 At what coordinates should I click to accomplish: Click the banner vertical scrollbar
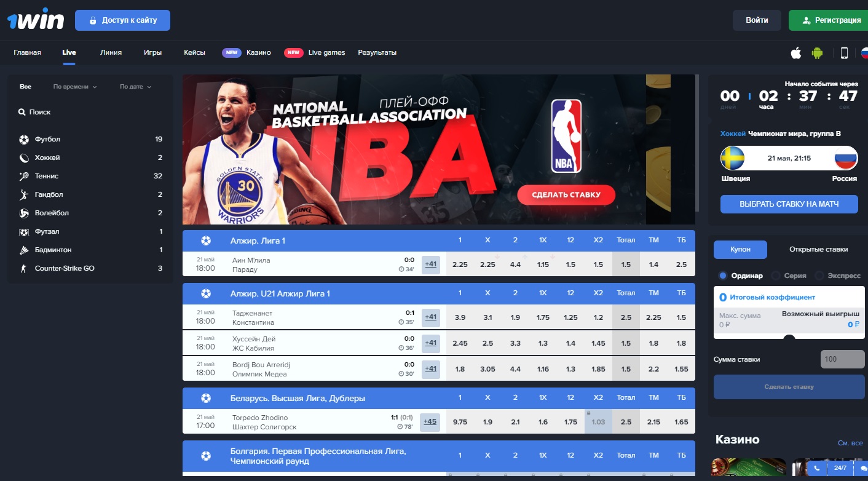[697, 141]
